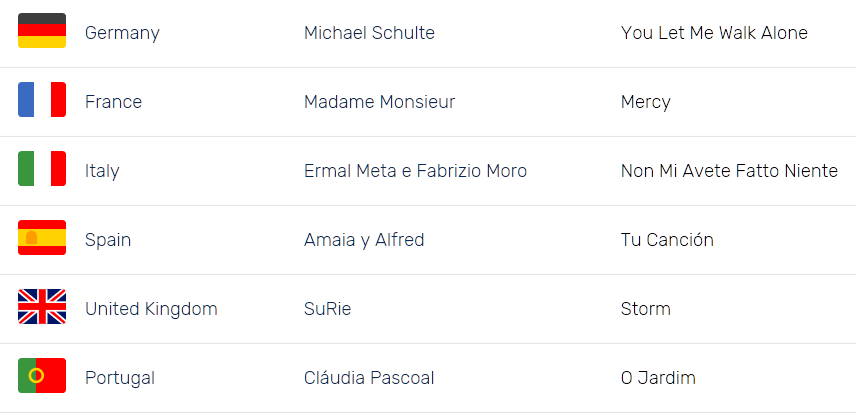Open the France country name

click(x=114, y=102)
